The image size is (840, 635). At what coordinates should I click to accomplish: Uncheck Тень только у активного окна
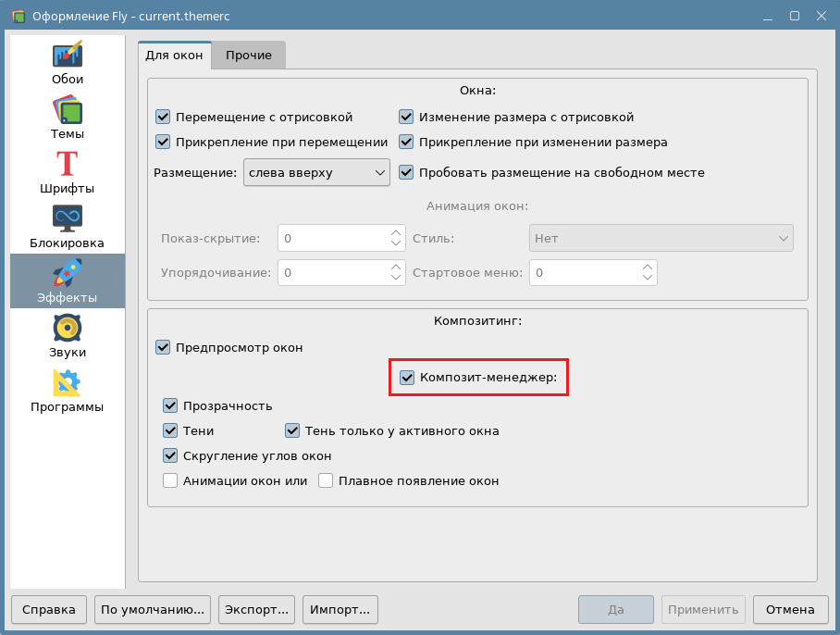[x=292, y=430]
